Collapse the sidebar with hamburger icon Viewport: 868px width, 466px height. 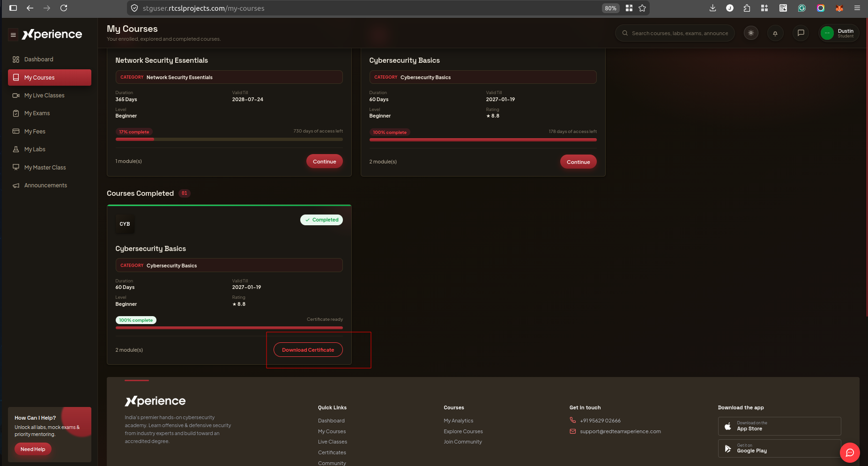(13, 35)
